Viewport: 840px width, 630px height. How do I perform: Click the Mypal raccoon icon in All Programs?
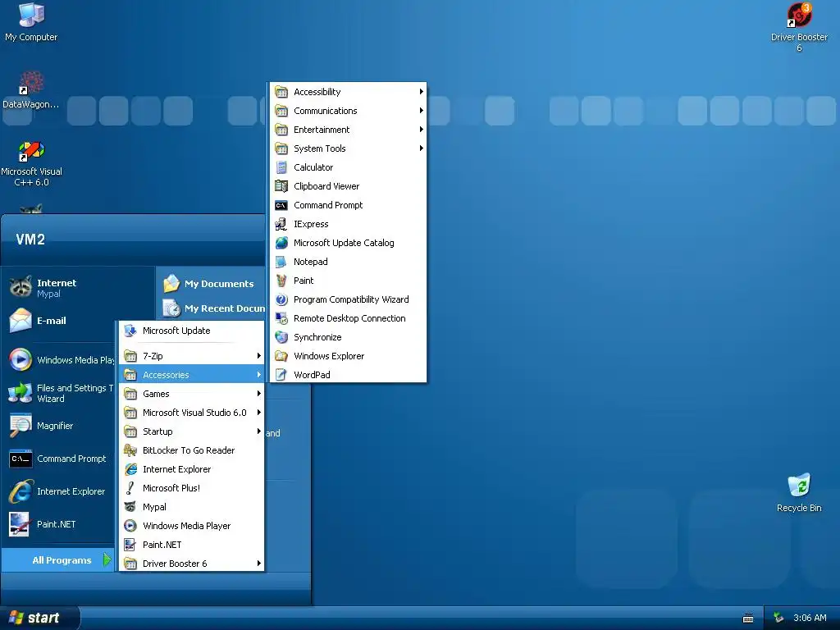click(130, 507)
